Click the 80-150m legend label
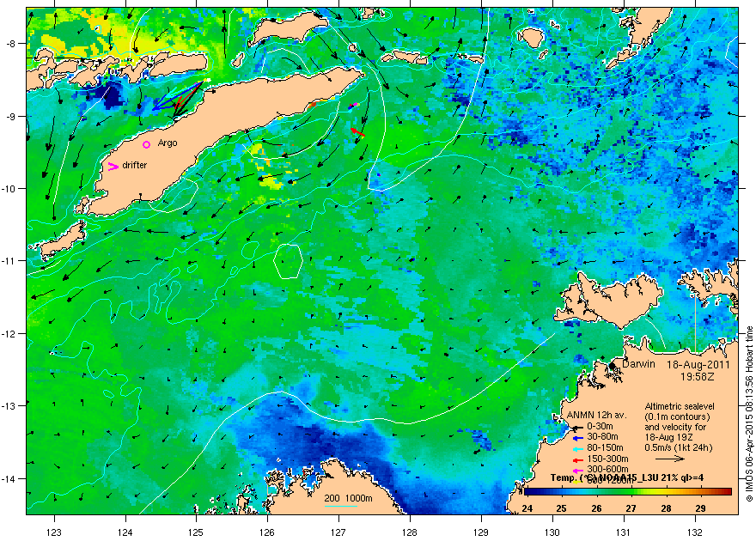This screenshot has height=541, width=756. 605,448
